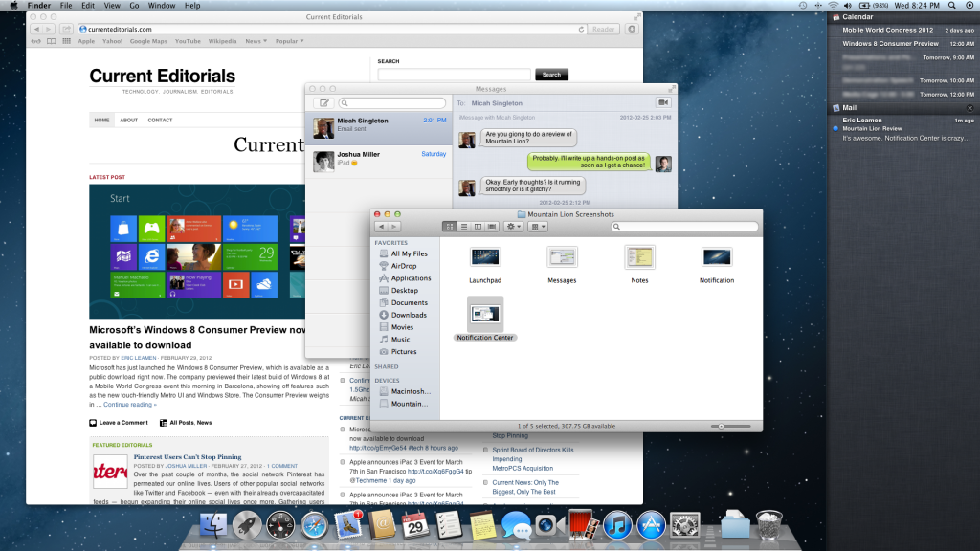980x551 pixels.
Task: Open the Go menu in menu bar
Action: 134,6
